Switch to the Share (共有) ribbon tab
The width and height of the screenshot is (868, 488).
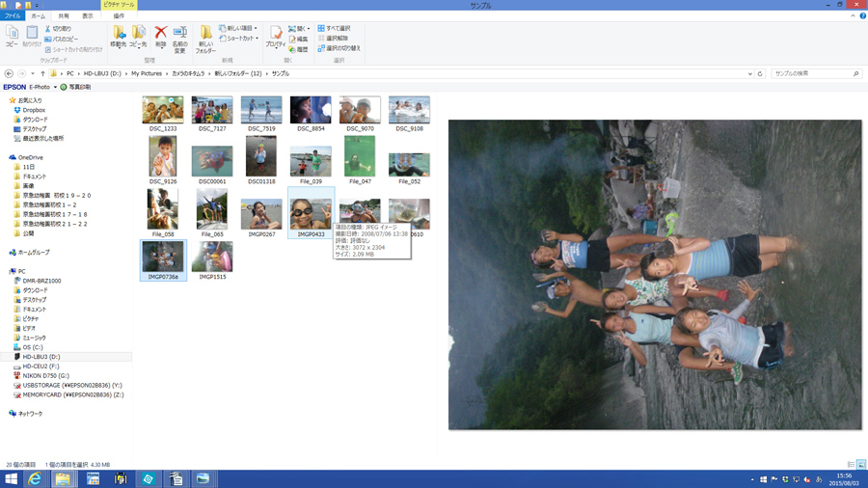pos(64,16)
